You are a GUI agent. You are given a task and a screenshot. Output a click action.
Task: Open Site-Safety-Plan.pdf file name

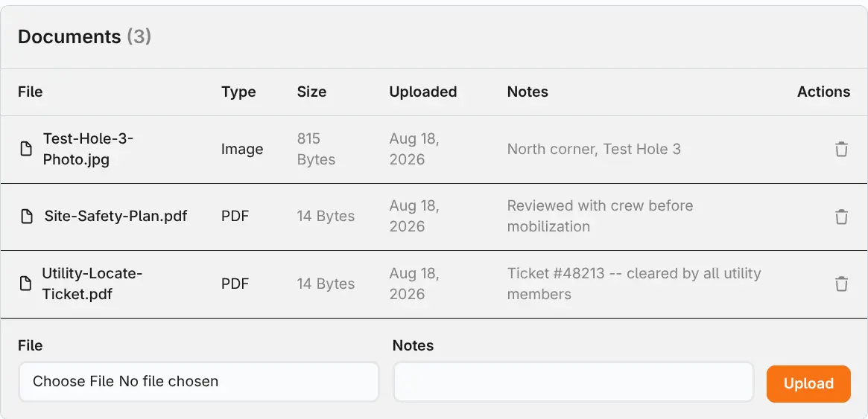[x=115, y=216]
